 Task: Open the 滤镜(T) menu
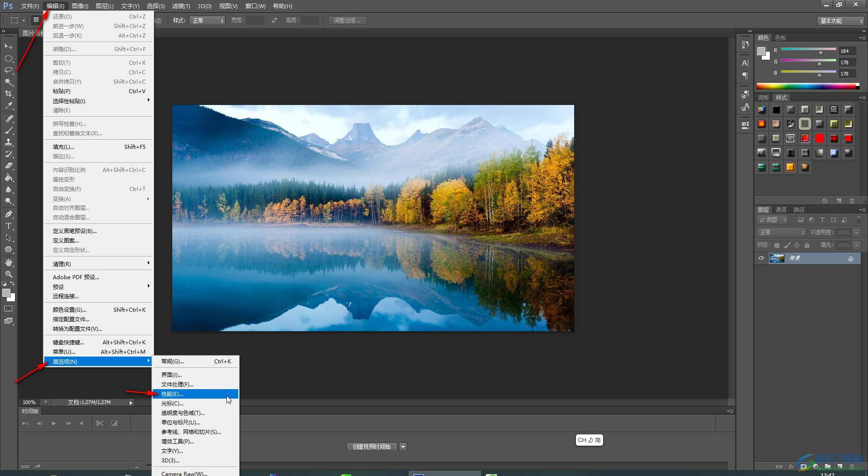point(181,6)
